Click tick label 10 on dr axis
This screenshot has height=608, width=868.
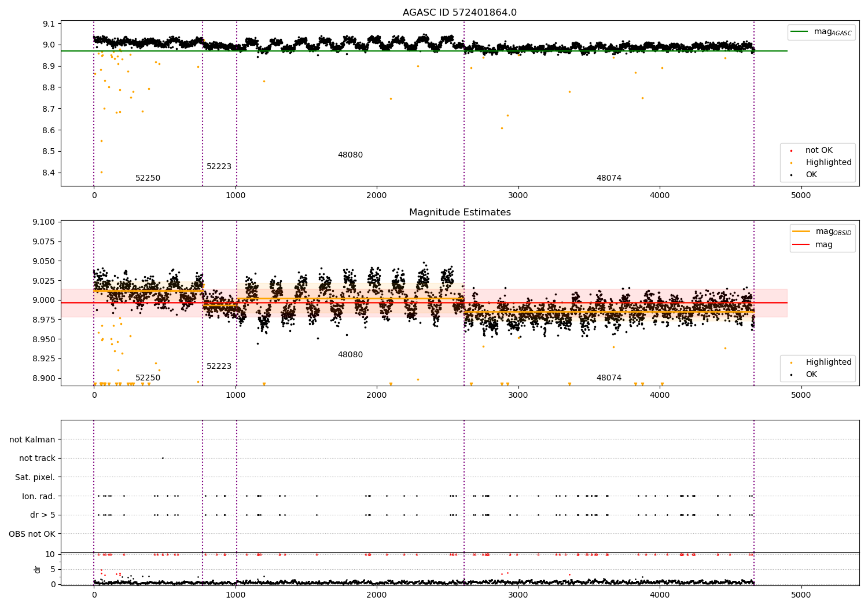[50, 554]
